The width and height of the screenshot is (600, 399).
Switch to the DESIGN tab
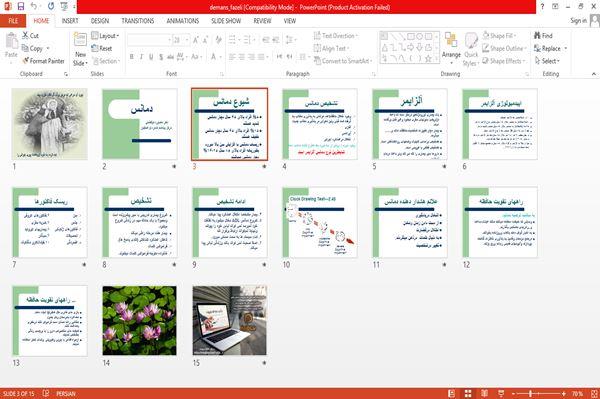(x=100, y=21)
